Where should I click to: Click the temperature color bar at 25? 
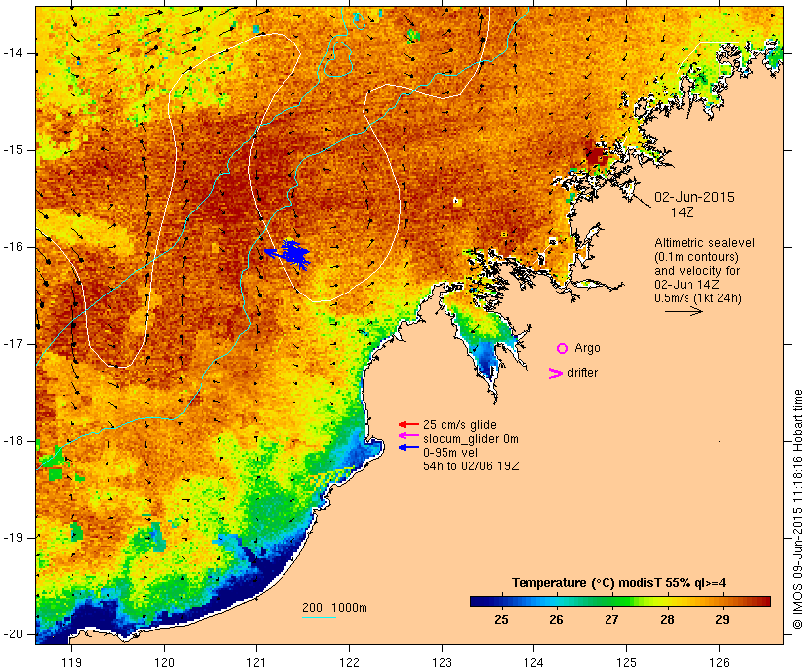coord(501,601)
